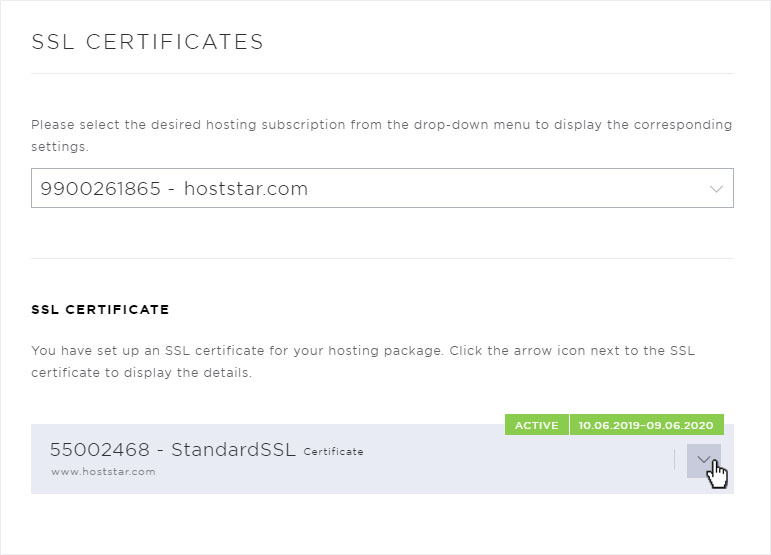Viewport: 771px width, 555px height.
Task: Click the divider line below the page heading
Action: click(x=382, y=73)
